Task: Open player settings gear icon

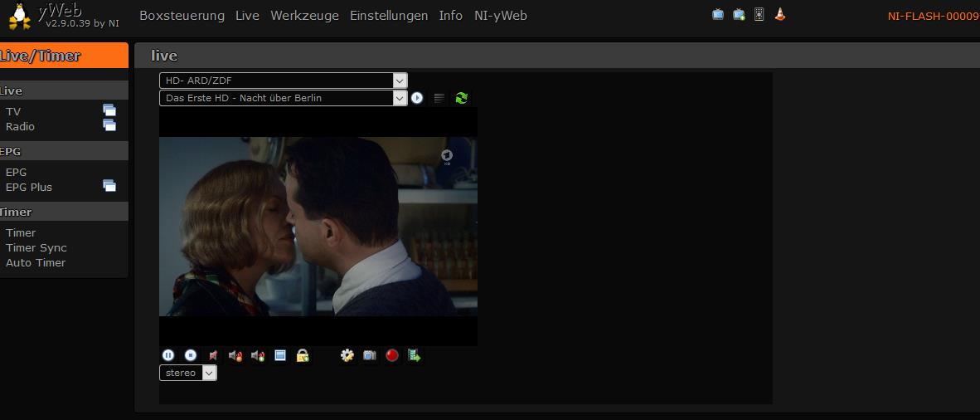Action: point(347,355)
